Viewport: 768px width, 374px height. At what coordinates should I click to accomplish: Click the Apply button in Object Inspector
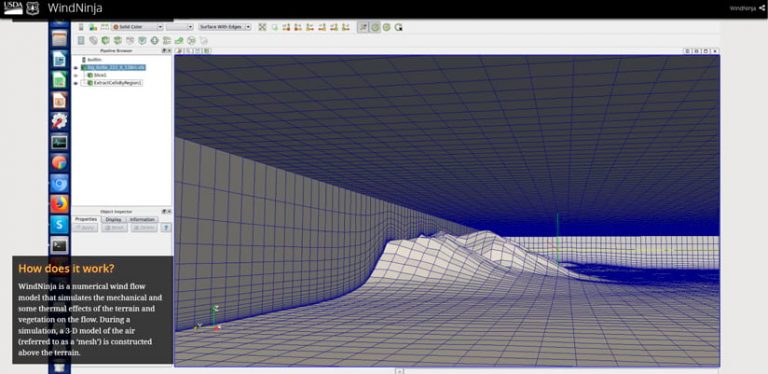[85, 228]
